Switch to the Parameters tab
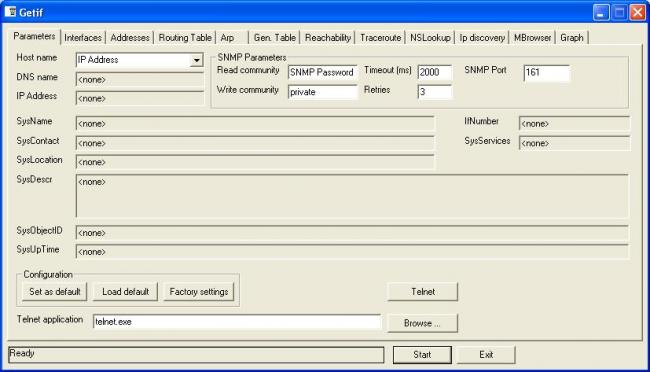 (x=34, y=36)
